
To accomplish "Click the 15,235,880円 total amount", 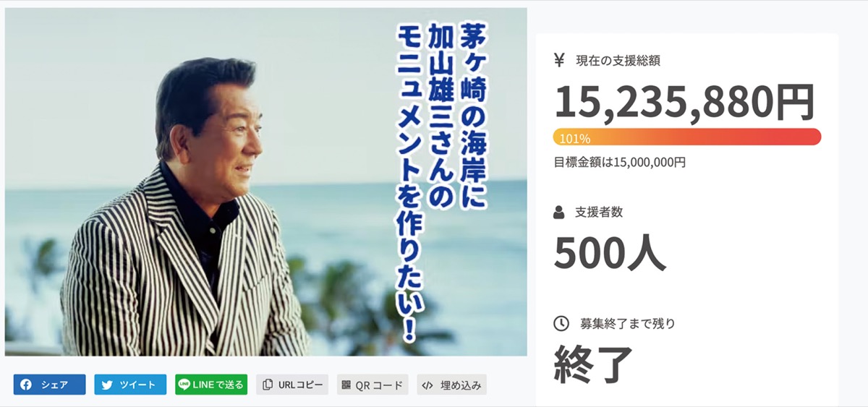I will point(684,102).
